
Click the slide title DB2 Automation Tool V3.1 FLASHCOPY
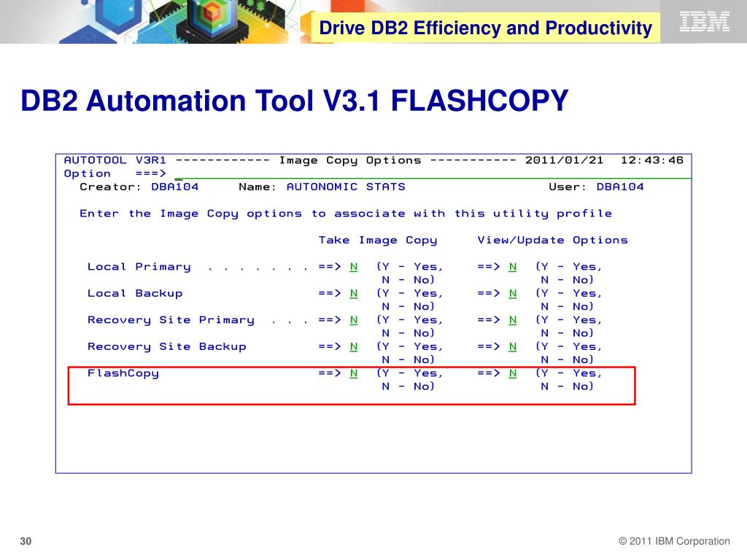[x=295, y=101]
